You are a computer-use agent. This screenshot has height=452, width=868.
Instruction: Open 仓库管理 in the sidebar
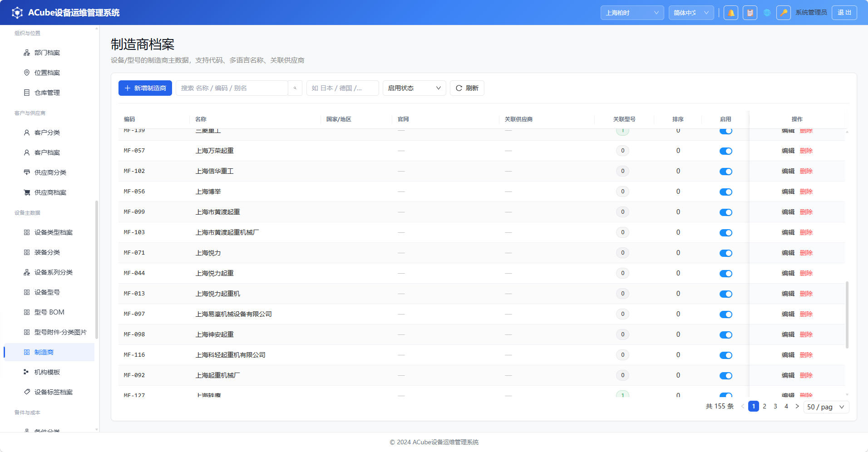point(47,93)
